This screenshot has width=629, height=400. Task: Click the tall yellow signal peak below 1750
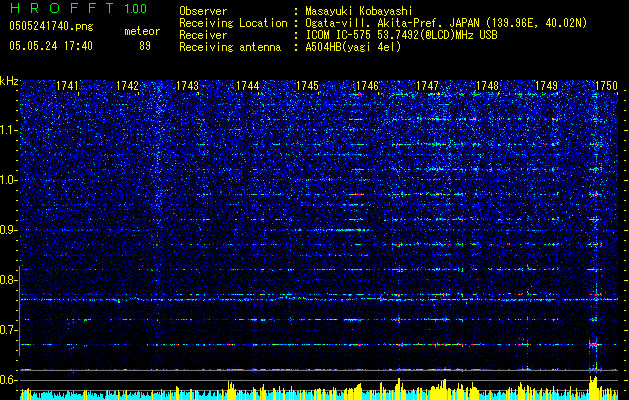pyautogui.click(x=593, y=388)
